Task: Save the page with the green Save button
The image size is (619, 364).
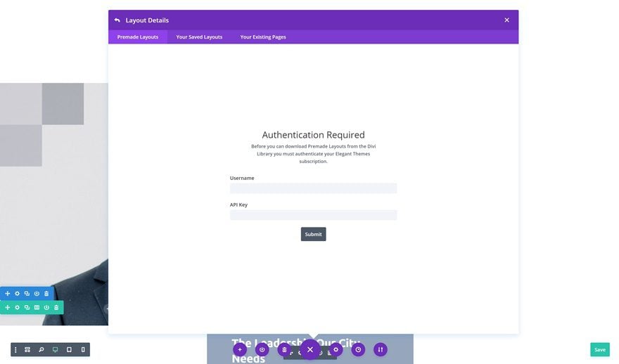Action: [x=599, y=350]
